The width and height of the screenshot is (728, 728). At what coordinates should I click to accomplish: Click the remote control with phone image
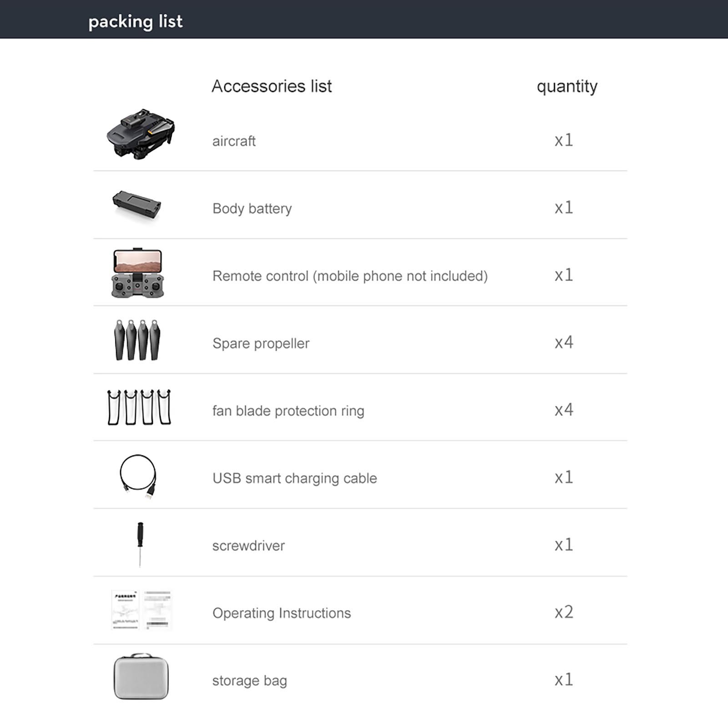click(x=138, y=273)
